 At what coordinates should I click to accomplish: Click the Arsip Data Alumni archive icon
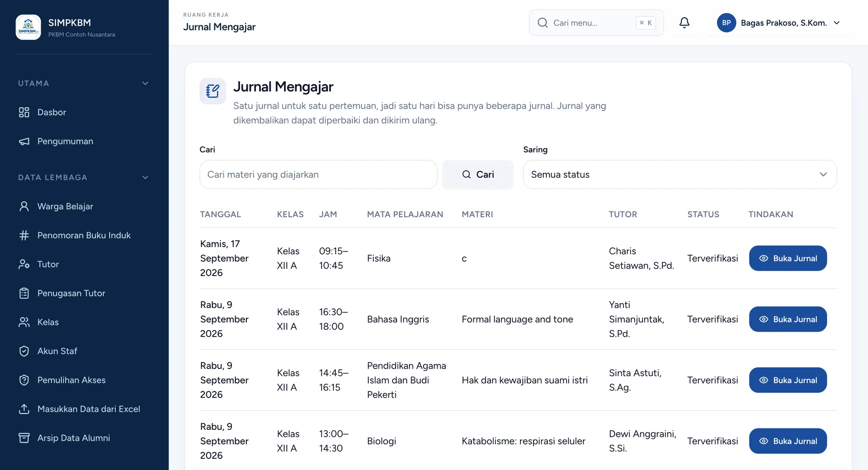pyautogui.click(x=24, y=438)
